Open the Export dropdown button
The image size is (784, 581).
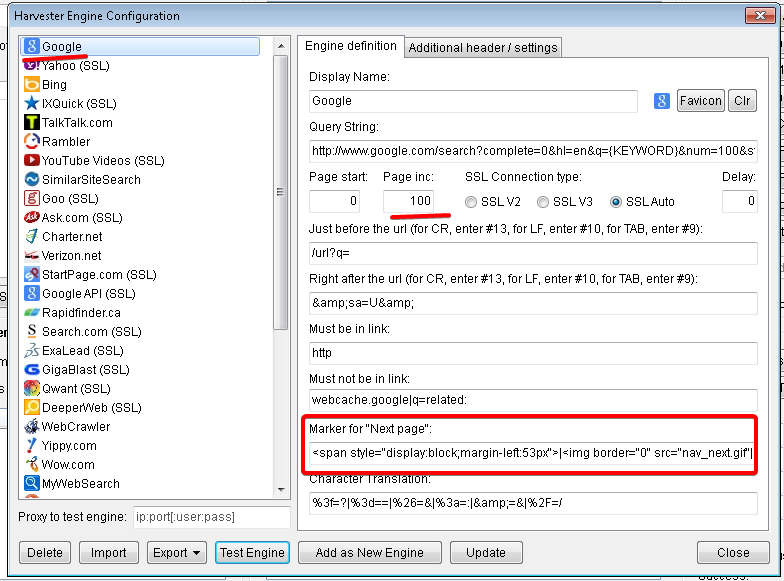pos(176,553)
